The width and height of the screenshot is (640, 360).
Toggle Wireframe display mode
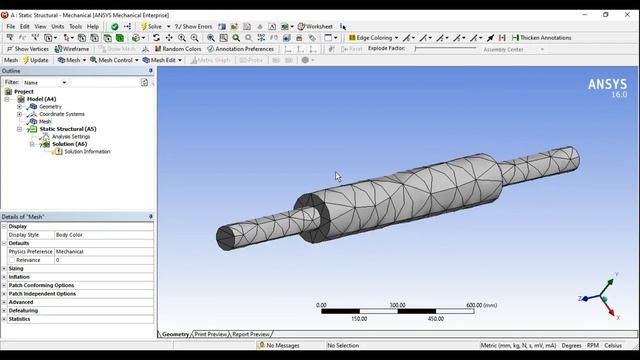[72, 49]
